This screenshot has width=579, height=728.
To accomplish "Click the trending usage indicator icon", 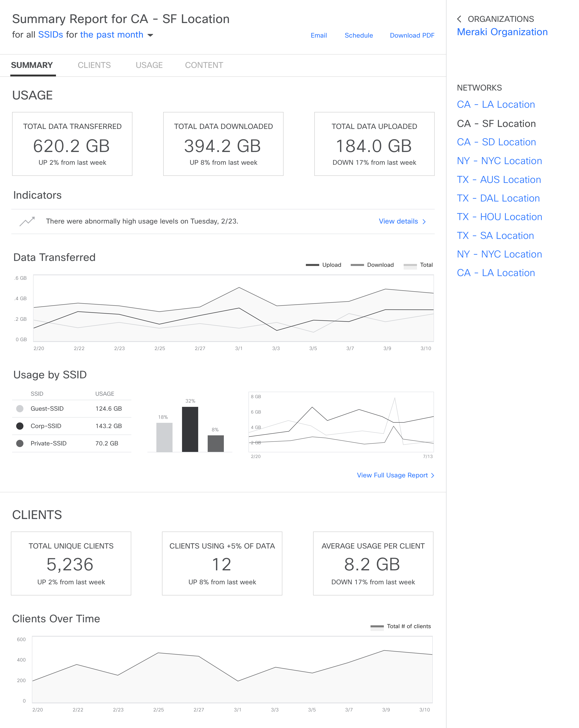I will (27, 221).
